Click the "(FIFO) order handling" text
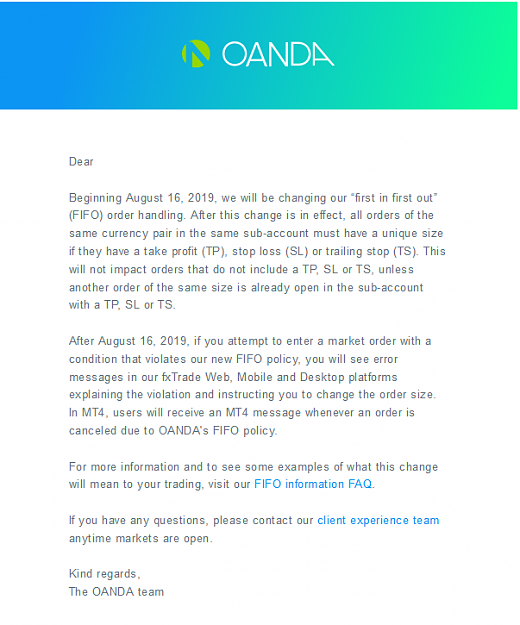Viewport: 520px width, 625px height. [x=127, y=215]
